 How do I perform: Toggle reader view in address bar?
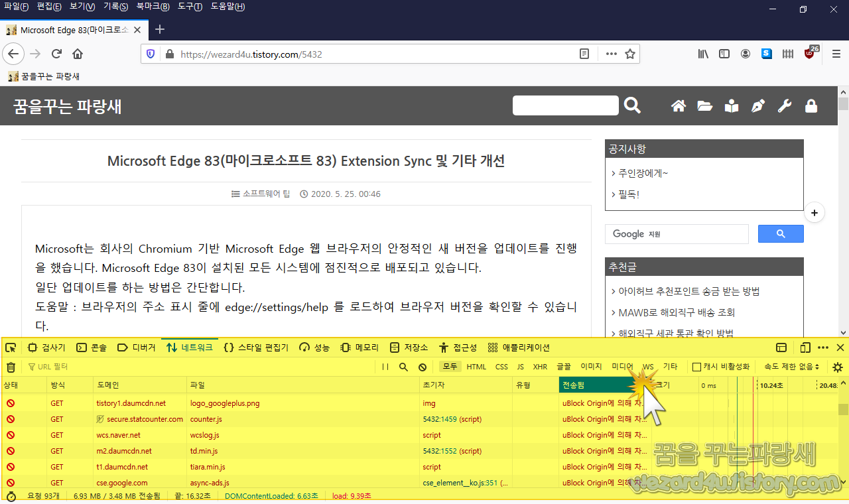point(584,54)
